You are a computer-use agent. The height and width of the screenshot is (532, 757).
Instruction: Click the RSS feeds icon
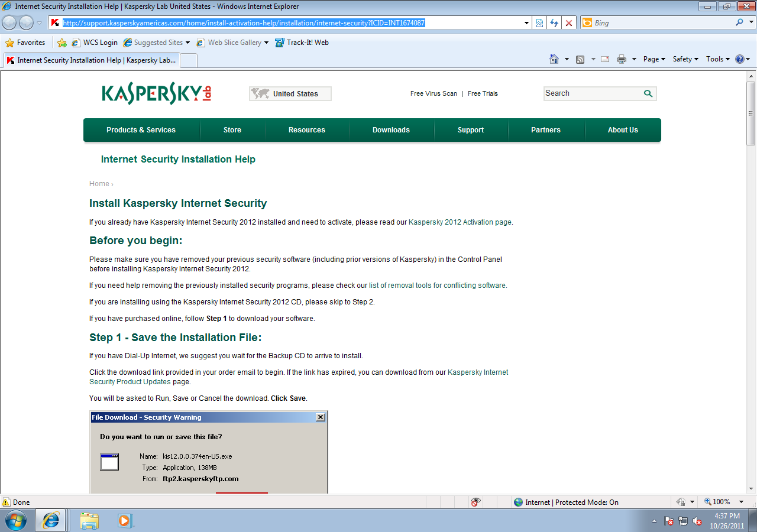[580, 59]
